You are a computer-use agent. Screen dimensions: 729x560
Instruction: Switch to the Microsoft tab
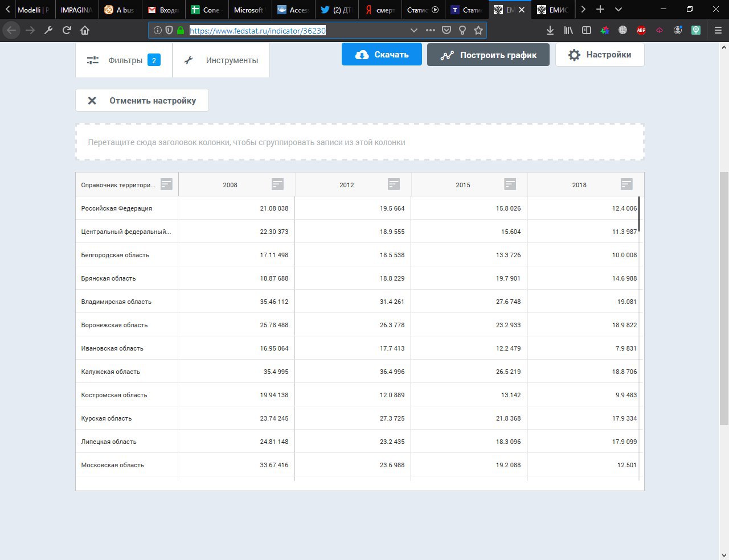pos(249,10)
